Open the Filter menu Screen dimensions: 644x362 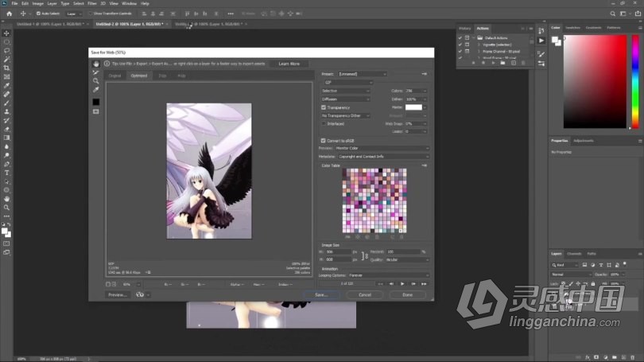point(92,3)
